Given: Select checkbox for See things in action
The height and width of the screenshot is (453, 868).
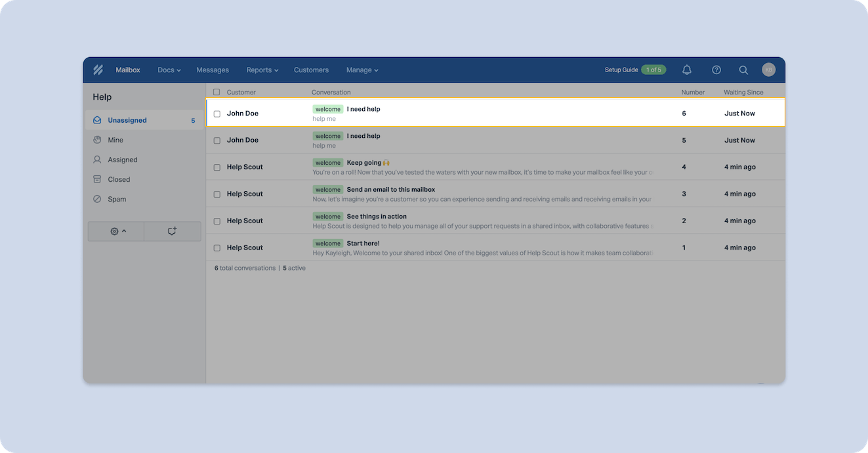Looking at the screenshot, I should (217, 221).
